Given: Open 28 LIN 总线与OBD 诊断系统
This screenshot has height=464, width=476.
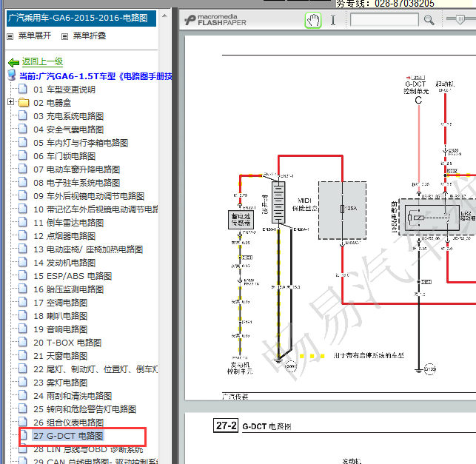Looking at the screenshot, I should 88,449.
